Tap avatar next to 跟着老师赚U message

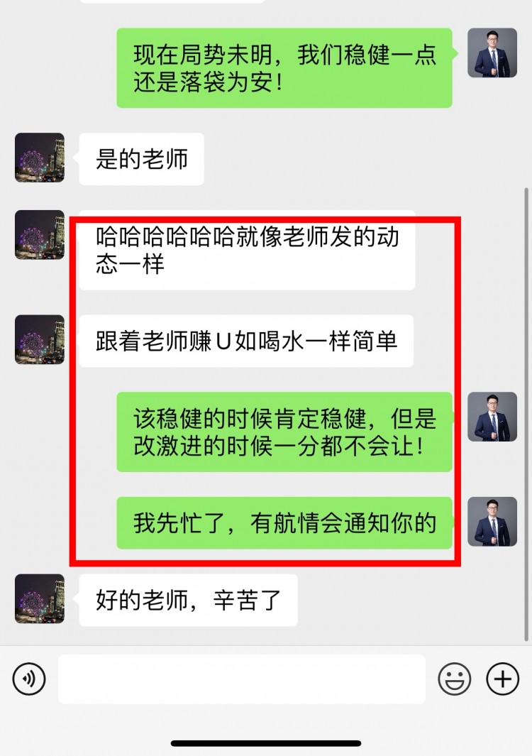click(x=40, y=339)
